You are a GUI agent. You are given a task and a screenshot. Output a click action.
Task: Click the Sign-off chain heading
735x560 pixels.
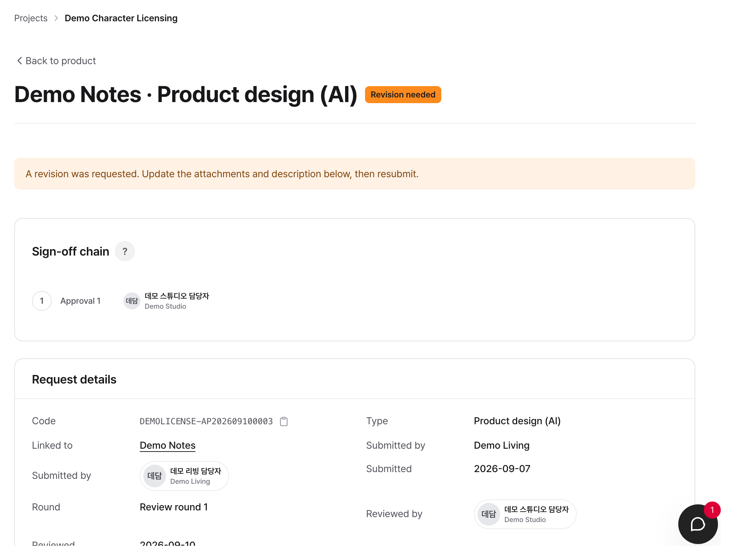tap(71, 251)
